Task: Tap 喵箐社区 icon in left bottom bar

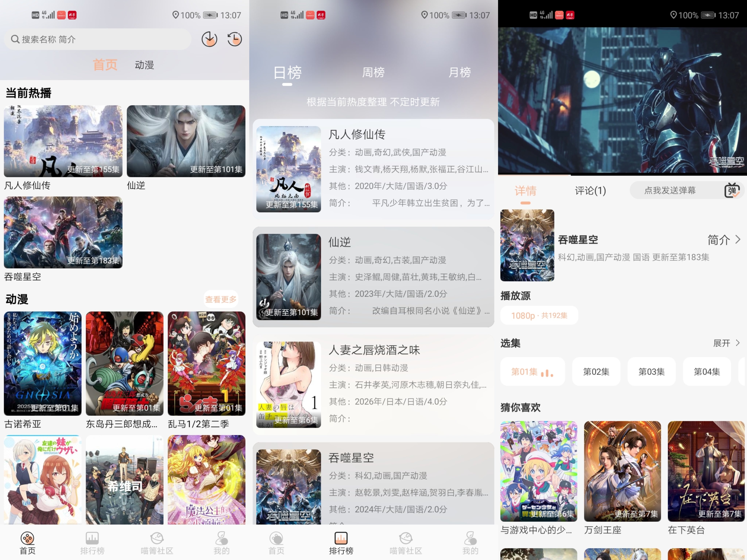Action: pyautogui.click(x=157, y=538)
